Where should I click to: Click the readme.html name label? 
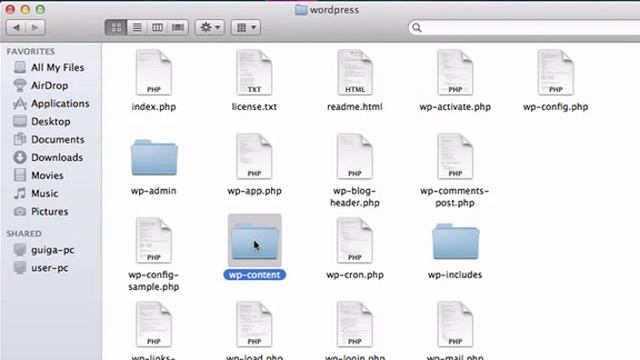click(355, 107)
